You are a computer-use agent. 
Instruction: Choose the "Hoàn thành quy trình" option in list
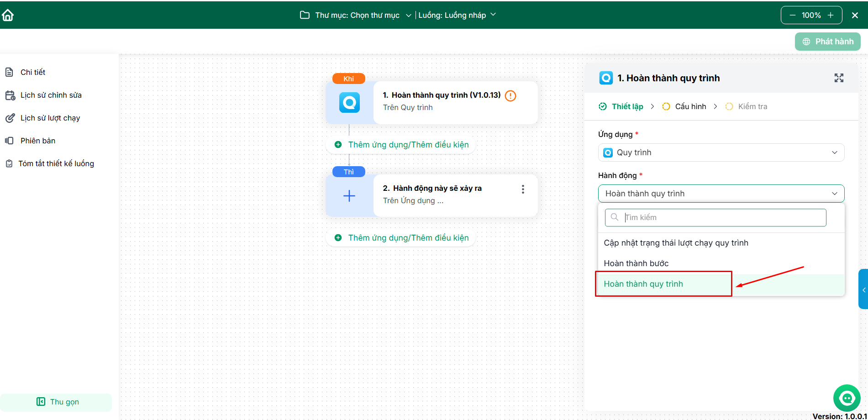[721, 284]
